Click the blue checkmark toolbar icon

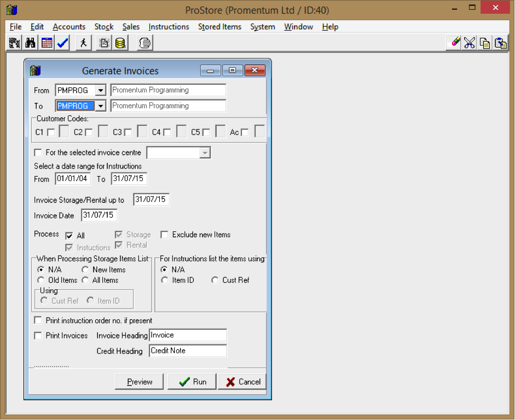pyautogui.click(x=62, y=43)
